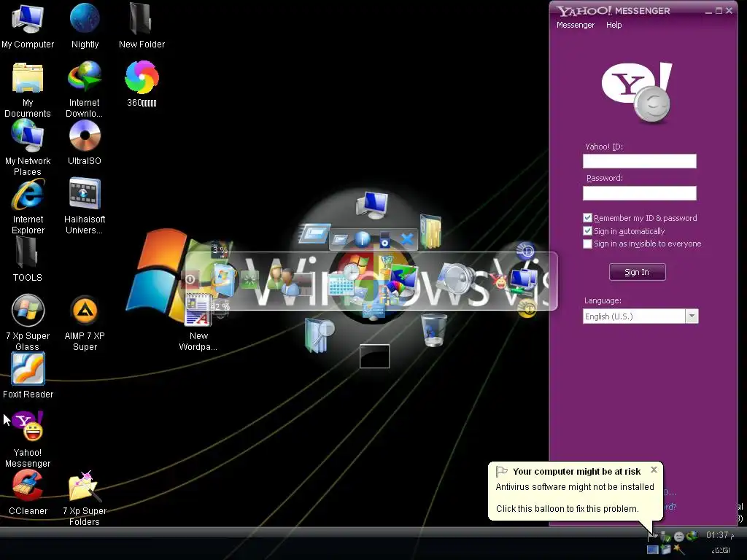The image size is (747, 560).
Task: Enable Sign in as invisible to everyone
Action: [587, 244]
